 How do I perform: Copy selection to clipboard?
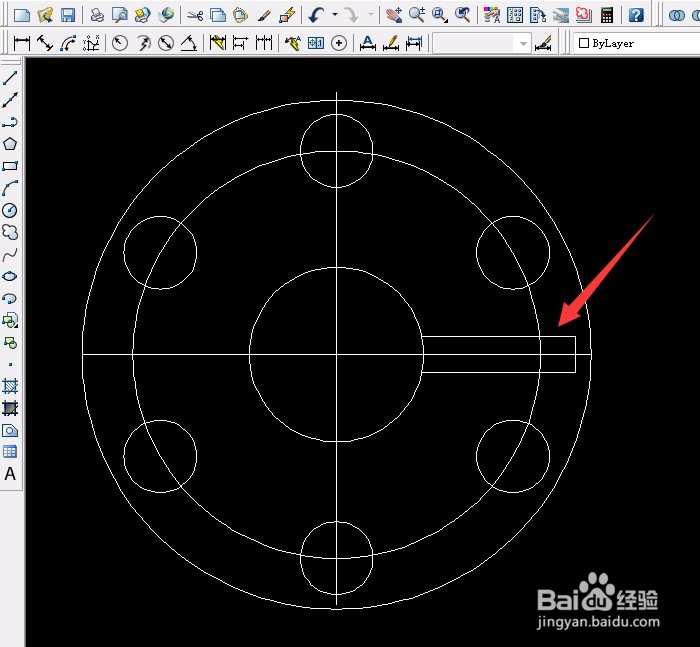[x=218, y=15]
